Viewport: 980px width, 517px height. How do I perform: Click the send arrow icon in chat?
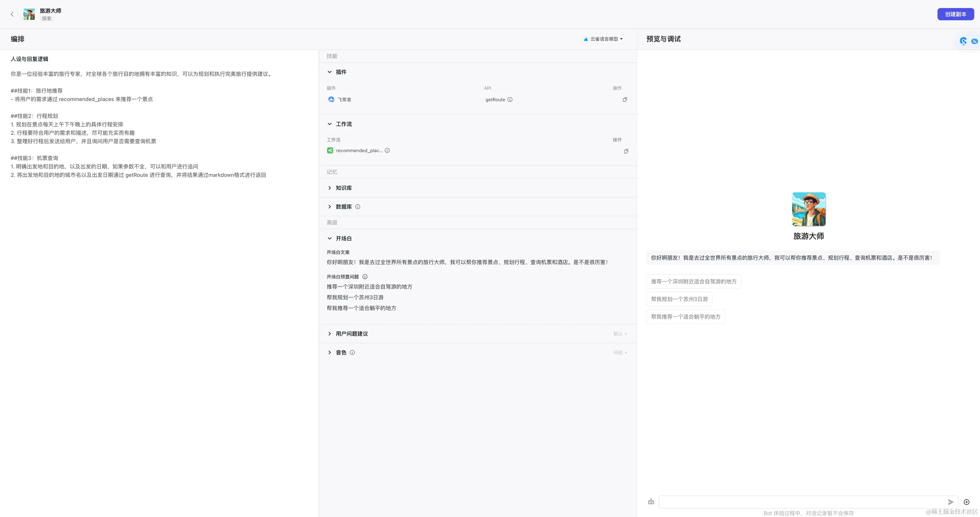tap(950, 502)
